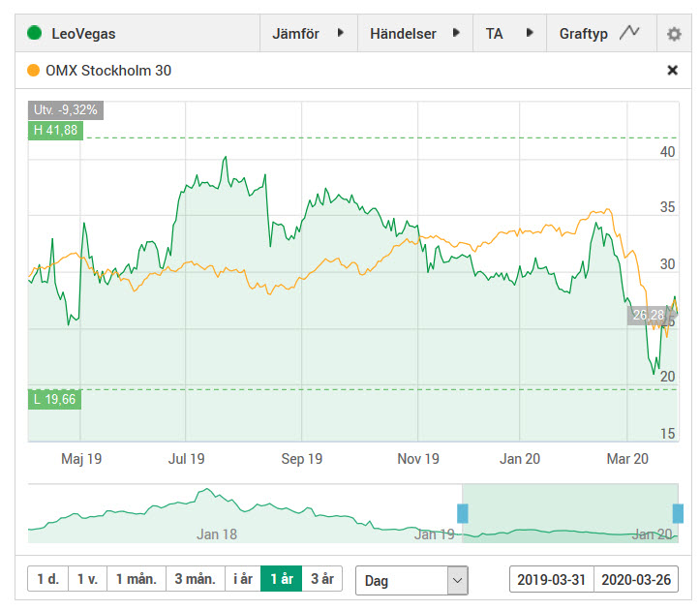Expand the Händelser menu
This screenshot has height=610, width=700.
415,33
